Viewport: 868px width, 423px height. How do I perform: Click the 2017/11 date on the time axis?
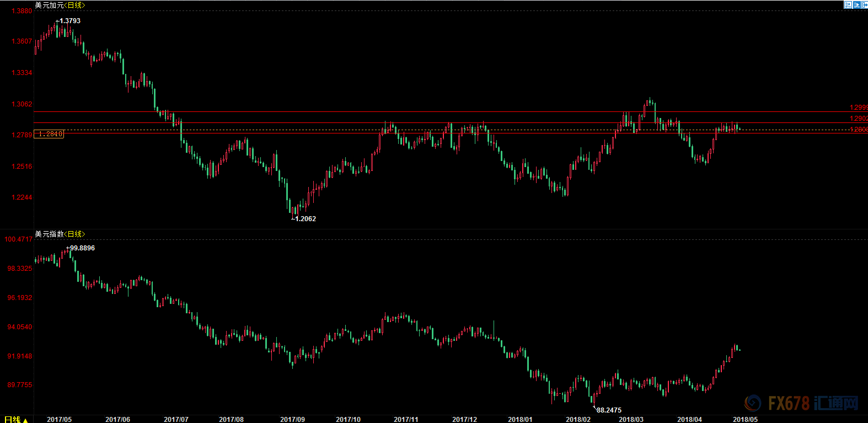point(406,420)
